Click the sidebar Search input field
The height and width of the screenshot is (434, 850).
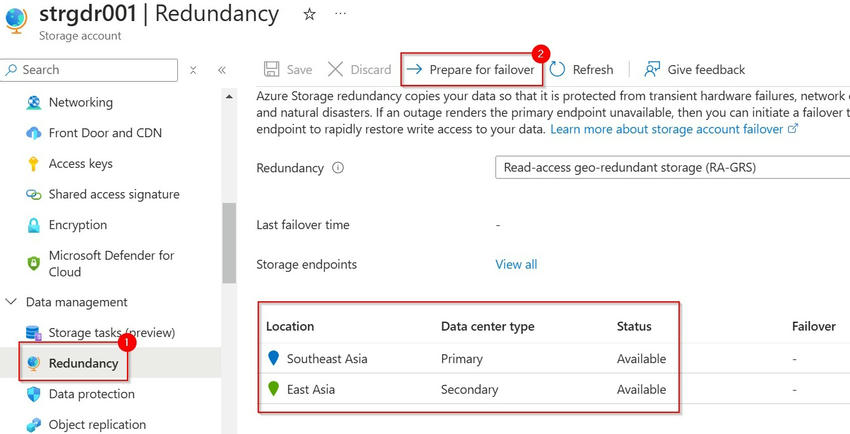pyautogui.click(x=95, y=70)
